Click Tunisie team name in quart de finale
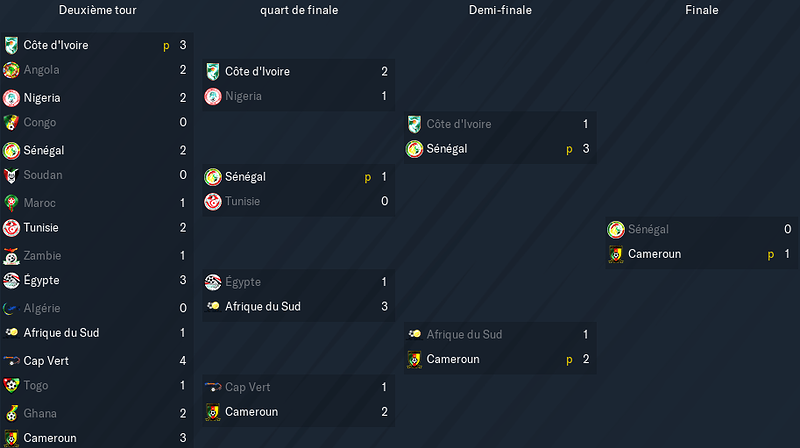This screenshot has width=800, height=448. pyautogui.click(x=242, y=202)
